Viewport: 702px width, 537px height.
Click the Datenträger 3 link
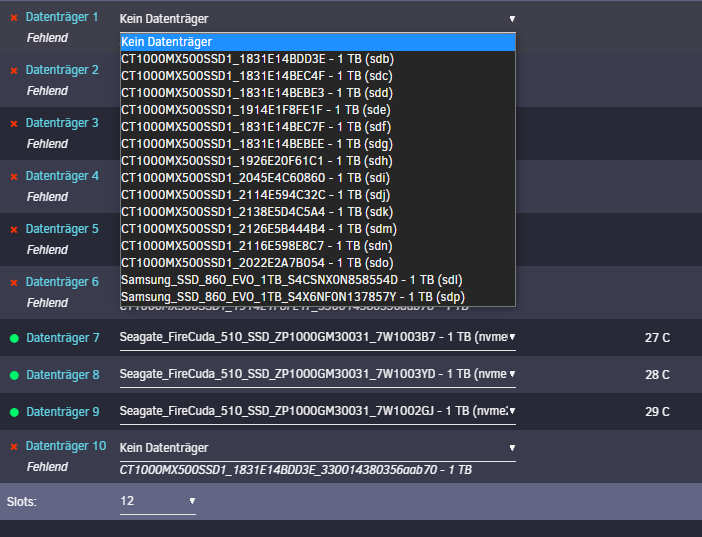(62, 123)
